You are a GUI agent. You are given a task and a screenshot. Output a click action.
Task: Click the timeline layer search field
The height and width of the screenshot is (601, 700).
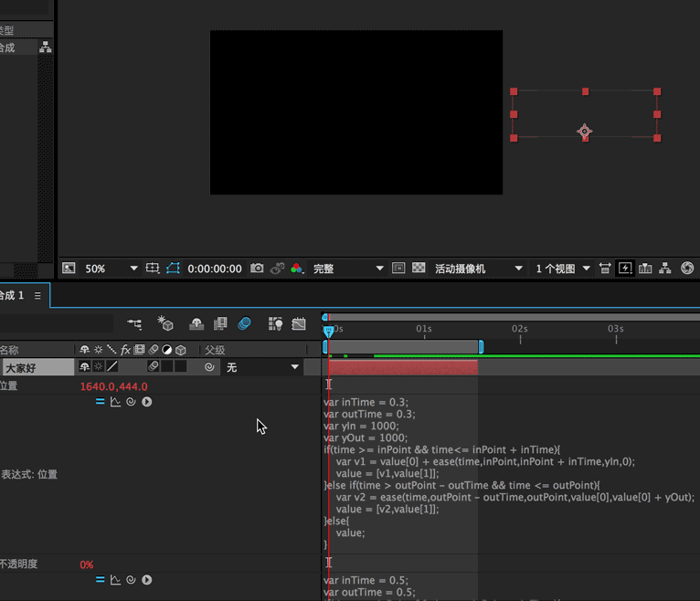tap(56, 323)
